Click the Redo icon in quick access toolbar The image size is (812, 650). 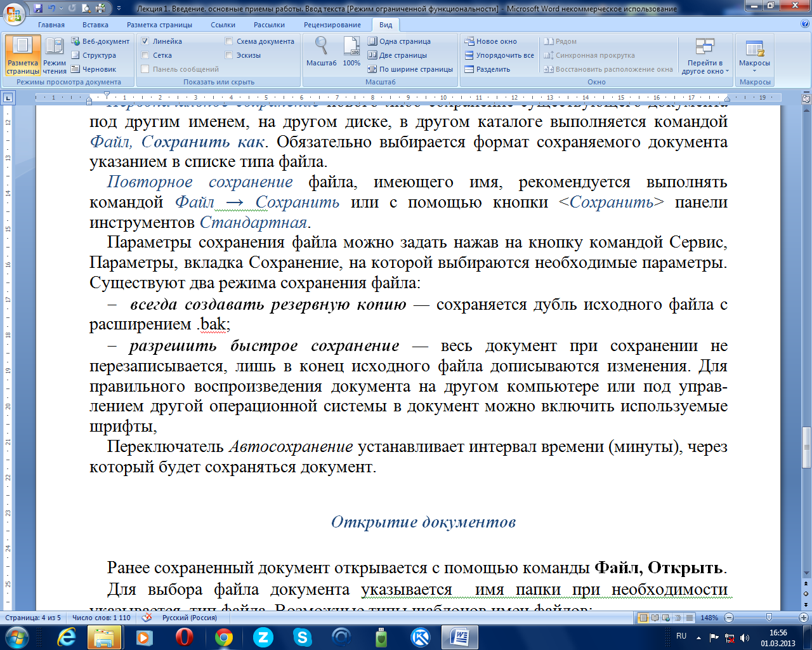click(72, 8)
